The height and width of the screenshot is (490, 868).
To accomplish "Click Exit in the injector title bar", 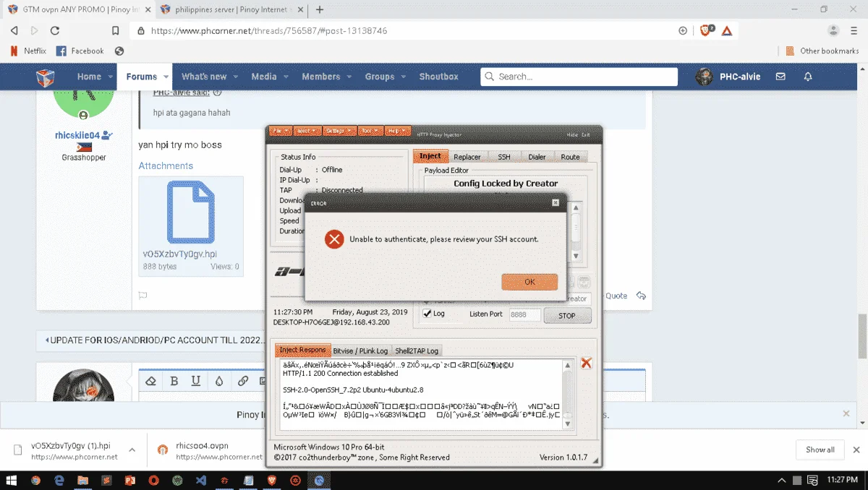I will click(x=587, y=135).
